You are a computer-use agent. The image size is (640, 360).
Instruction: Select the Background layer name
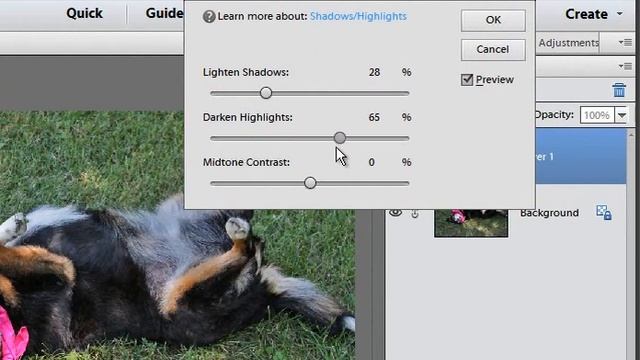[549, 213]
